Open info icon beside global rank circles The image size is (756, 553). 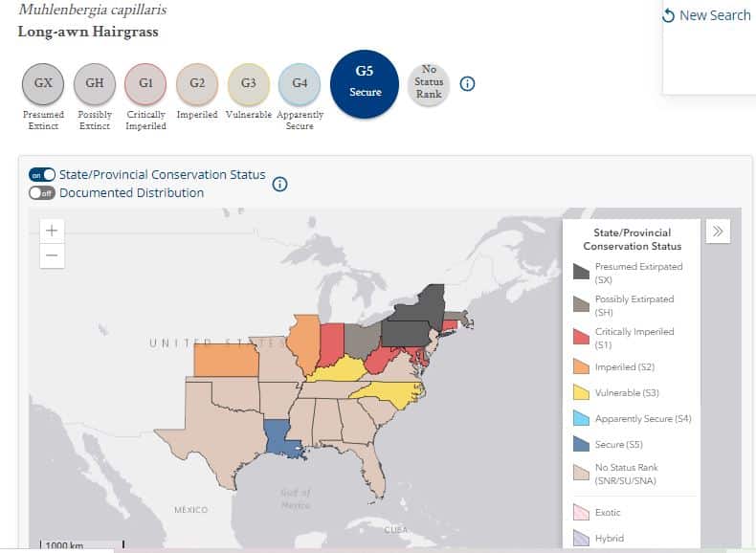(x=467, y=84)
